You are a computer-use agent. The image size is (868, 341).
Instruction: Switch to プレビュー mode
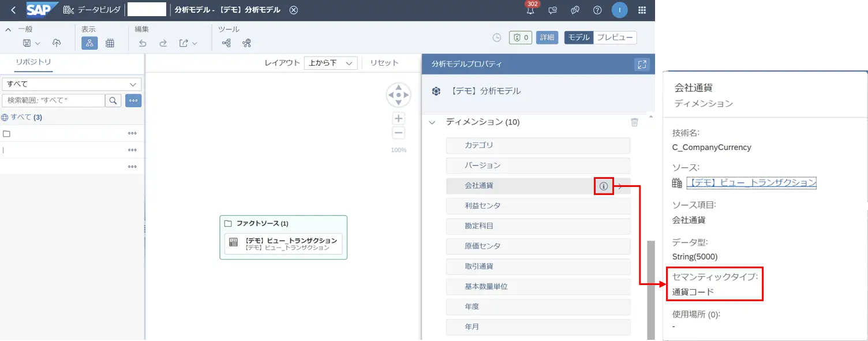point(615,38)
